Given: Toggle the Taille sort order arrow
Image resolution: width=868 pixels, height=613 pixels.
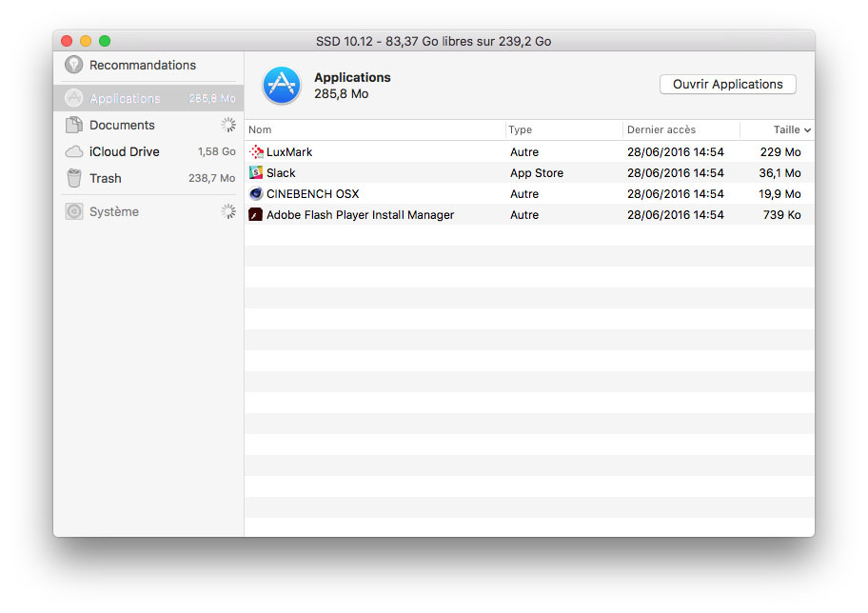Looking at the screenshot, I should click(807, 130).
